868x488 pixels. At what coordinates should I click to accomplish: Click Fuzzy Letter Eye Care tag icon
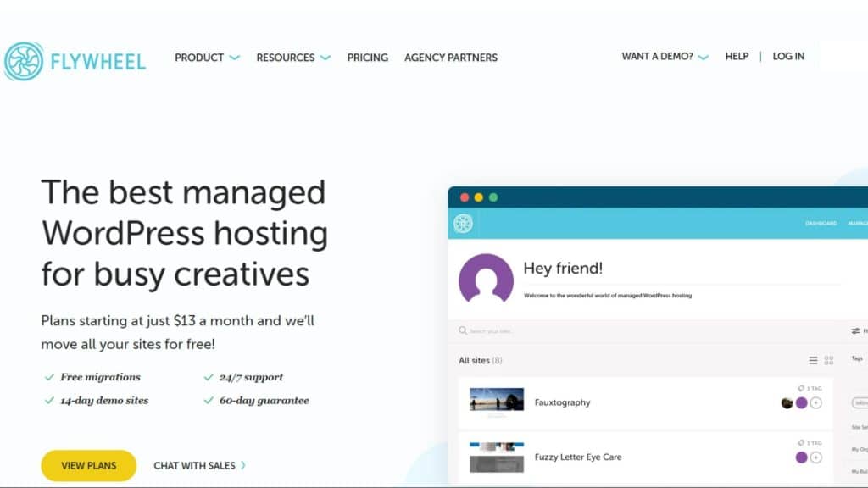(801, 443)
